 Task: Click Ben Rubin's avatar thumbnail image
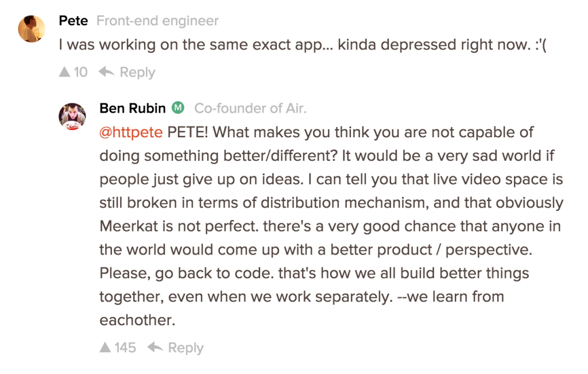(72, 115)
